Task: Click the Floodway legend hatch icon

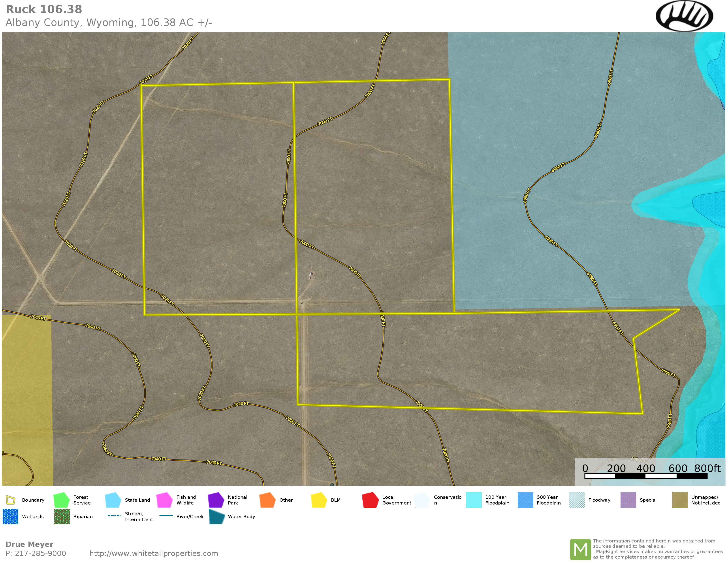Action: point(577,500)
